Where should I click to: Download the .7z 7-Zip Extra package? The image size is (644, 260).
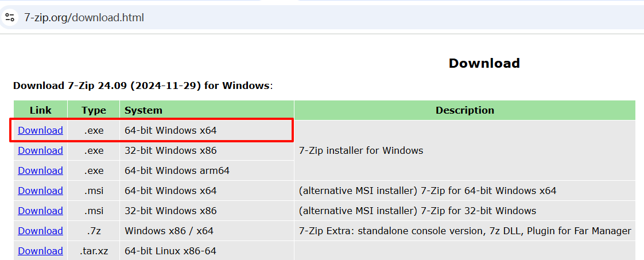pos(40,231)
